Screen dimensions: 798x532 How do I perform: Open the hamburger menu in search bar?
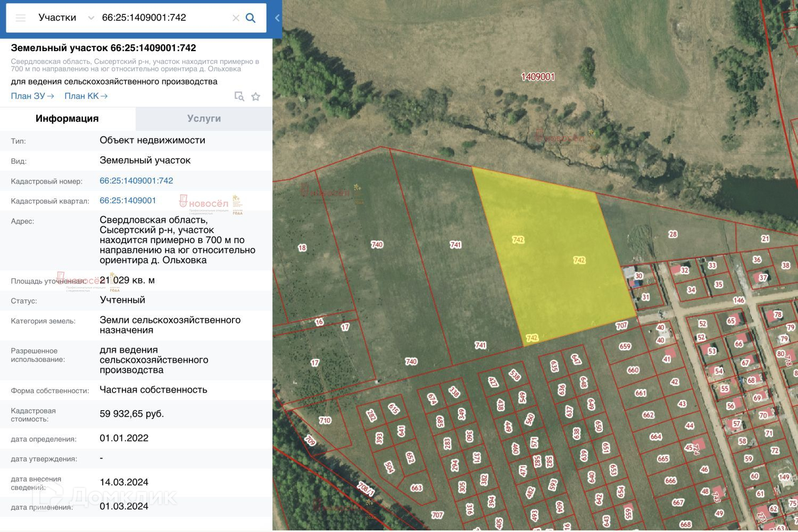pyautogui.click(x=21, y=18)
